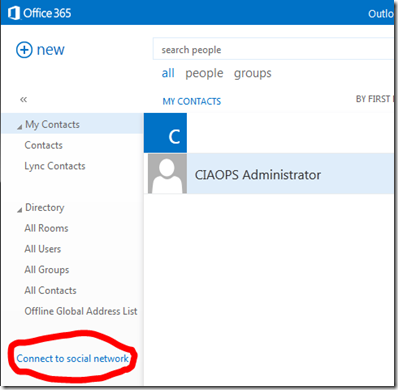Open the Offline Global Address List
The height and width of the screenshot is (390, 398).
pyautogui.click(x=81, y=311)
